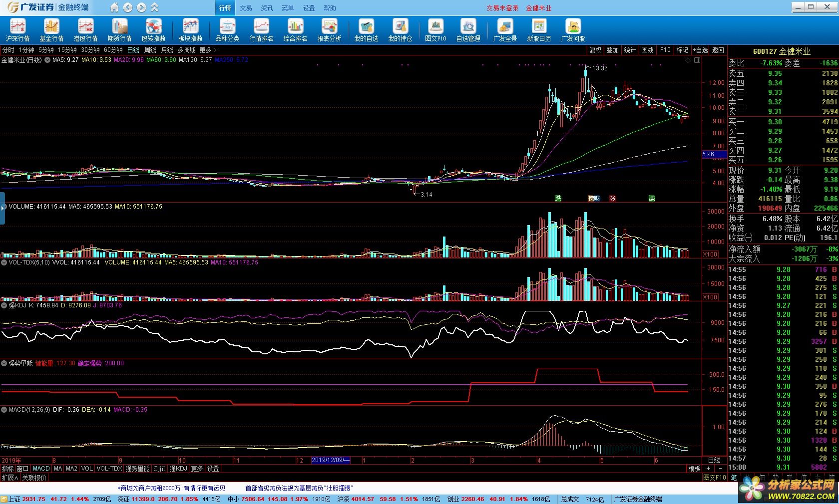Select 强KDJ indicator tab at bottom
Image resolution: width=839 pixels, height=504 pixels.
coord(178,469)
